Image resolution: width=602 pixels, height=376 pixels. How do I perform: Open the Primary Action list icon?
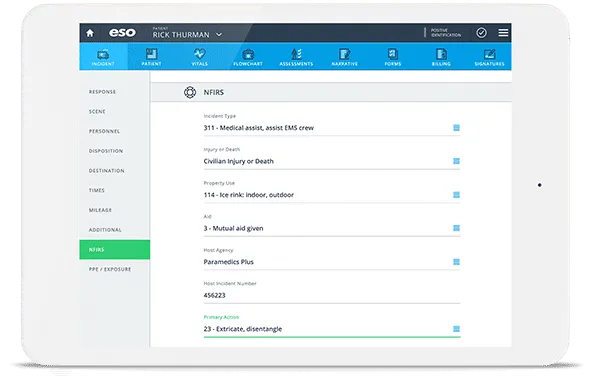pos(456,329)
